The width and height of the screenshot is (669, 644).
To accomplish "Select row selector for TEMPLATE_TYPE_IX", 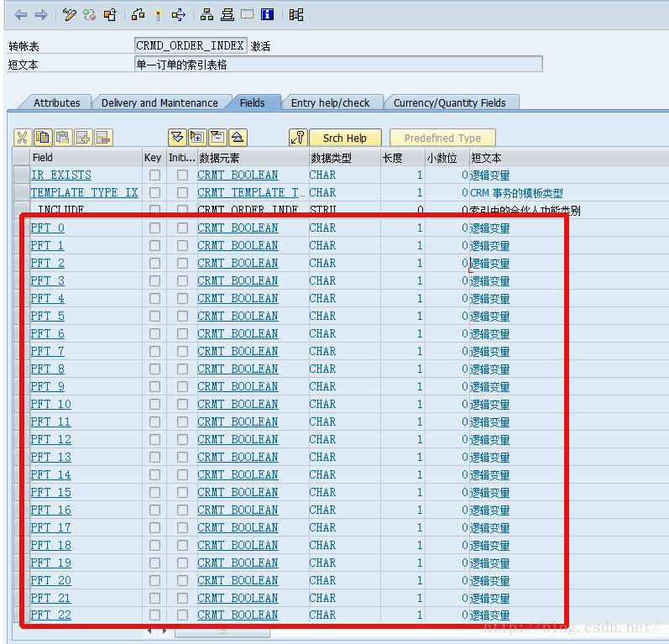I will [x=21, y=193].
